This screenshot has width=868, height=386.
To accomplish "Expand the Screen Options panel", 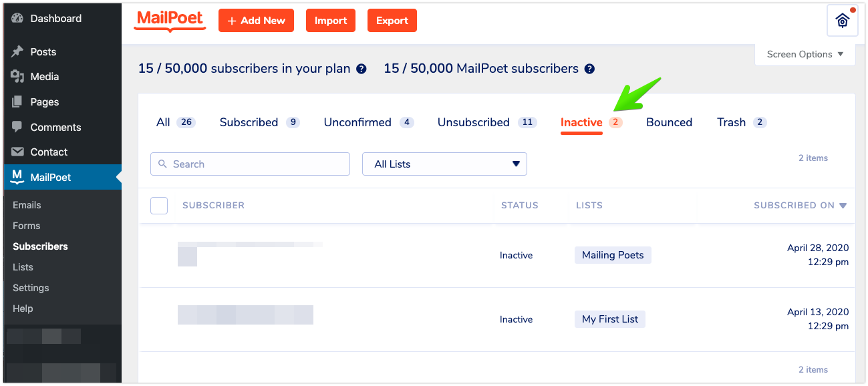I will 805,55.
